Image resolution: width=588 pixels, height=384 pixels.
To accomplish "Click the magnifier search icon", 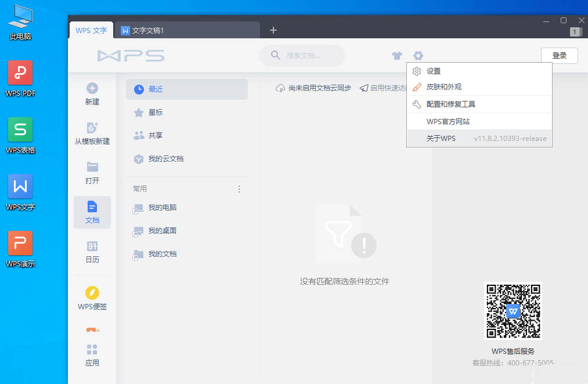I will click(276, 55).
